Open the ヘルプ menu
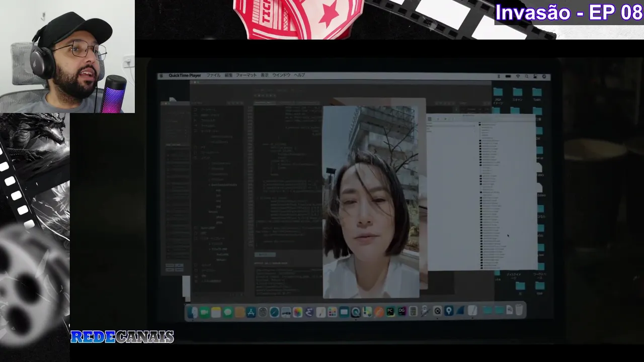The image size is (644, 362). click(299, 75)
